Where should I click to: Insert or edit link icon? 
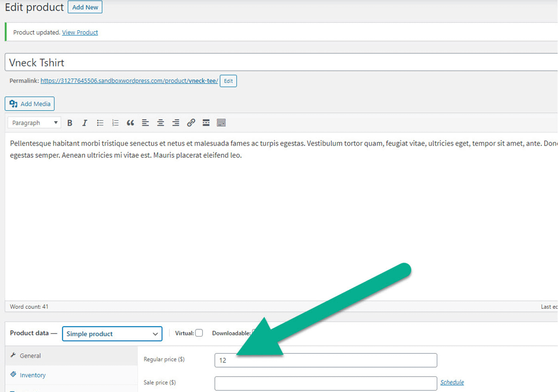click(x=191, y=123)
